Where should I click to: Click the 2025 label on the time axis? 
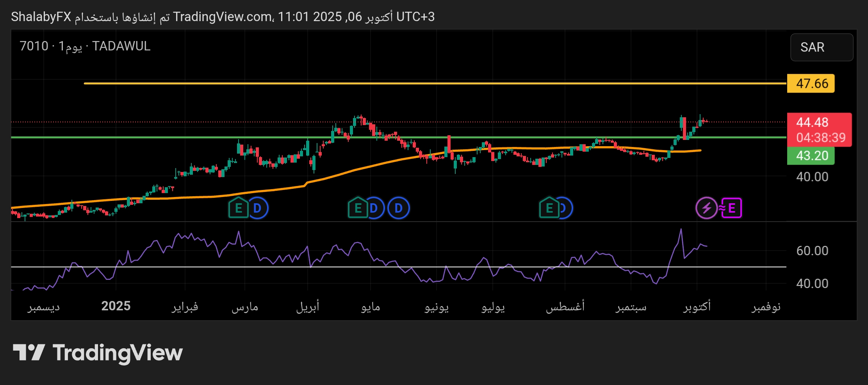(116, 306)
